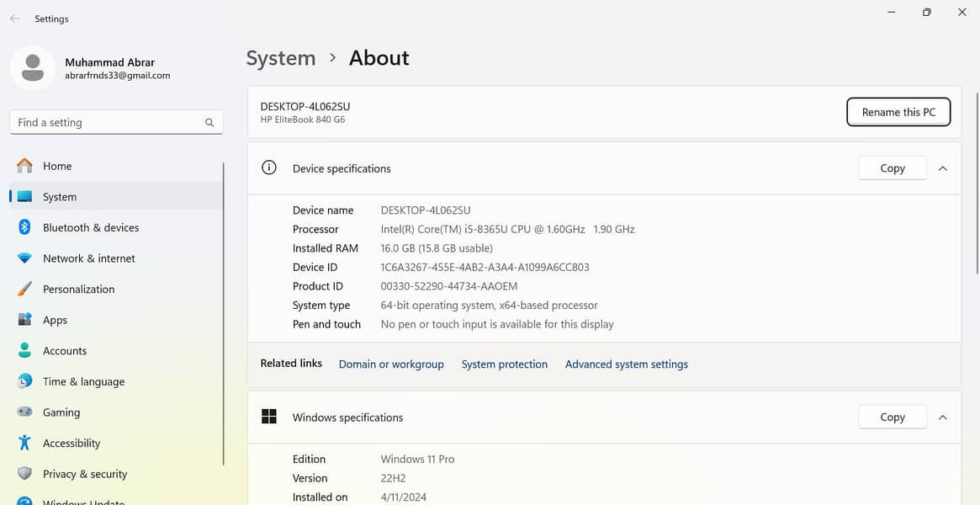Open Privacy & security shield icon
The width and height of the screenshot is (980, 505).
click(25, 474)
